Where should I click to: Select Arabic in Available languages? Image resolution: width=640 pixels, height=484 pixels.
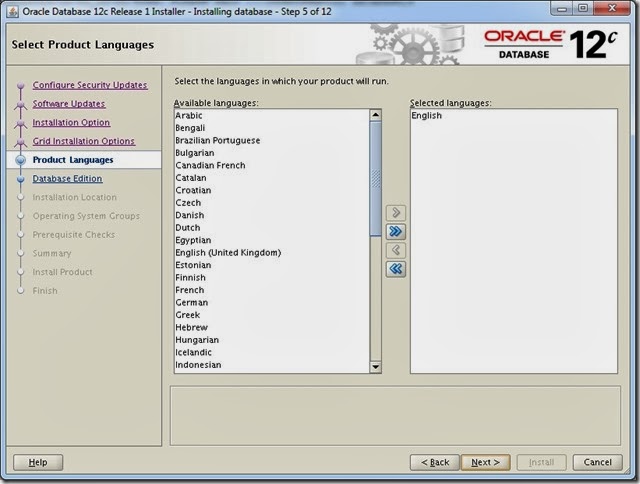pyautogui.click(x=271, y=115)
